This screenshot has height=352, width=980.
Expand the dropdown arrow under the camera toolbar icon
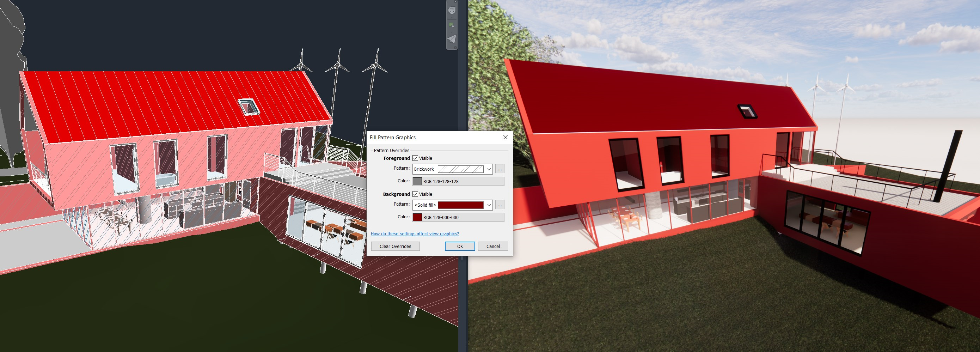452,17
